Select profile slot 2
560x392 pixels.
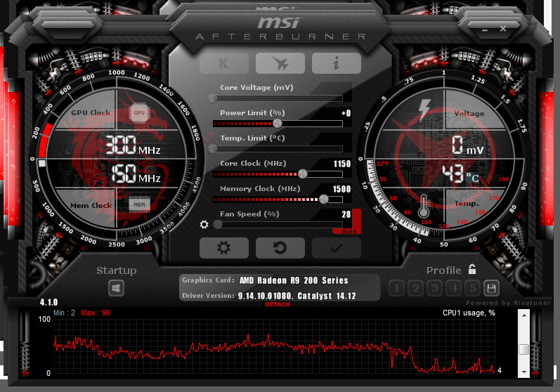coord(415,288)
